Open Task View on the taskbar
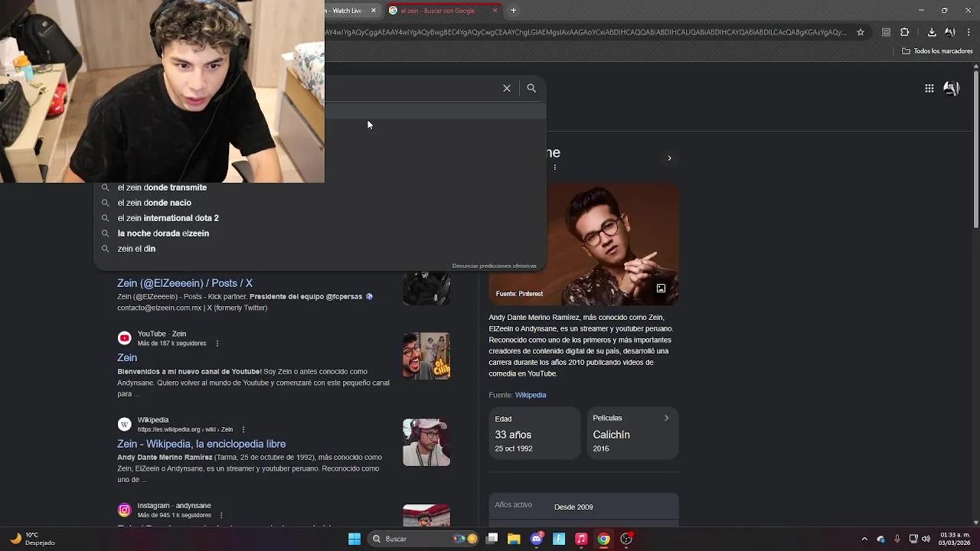Screen dimensions: 980x551 [492, 539]
